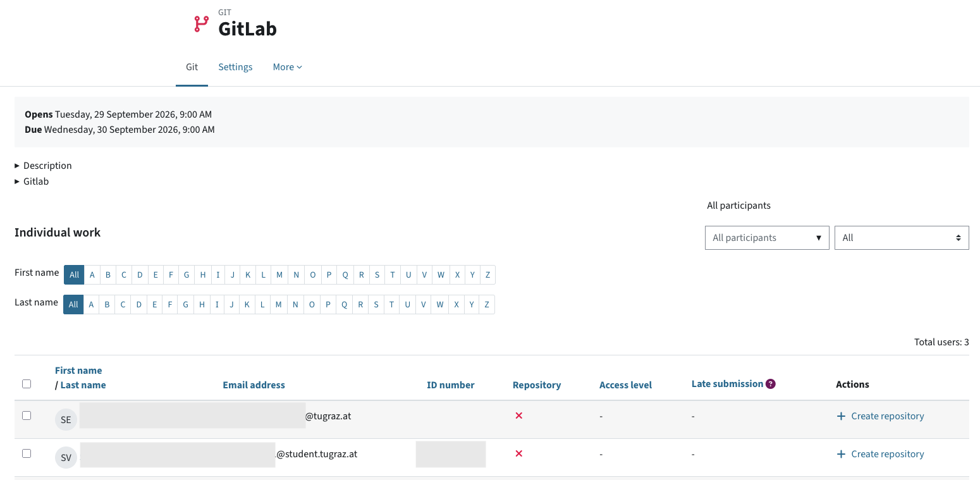Click the GitLab branch icon in header
This screenshot has height=480, width=980.
point(201,24)
